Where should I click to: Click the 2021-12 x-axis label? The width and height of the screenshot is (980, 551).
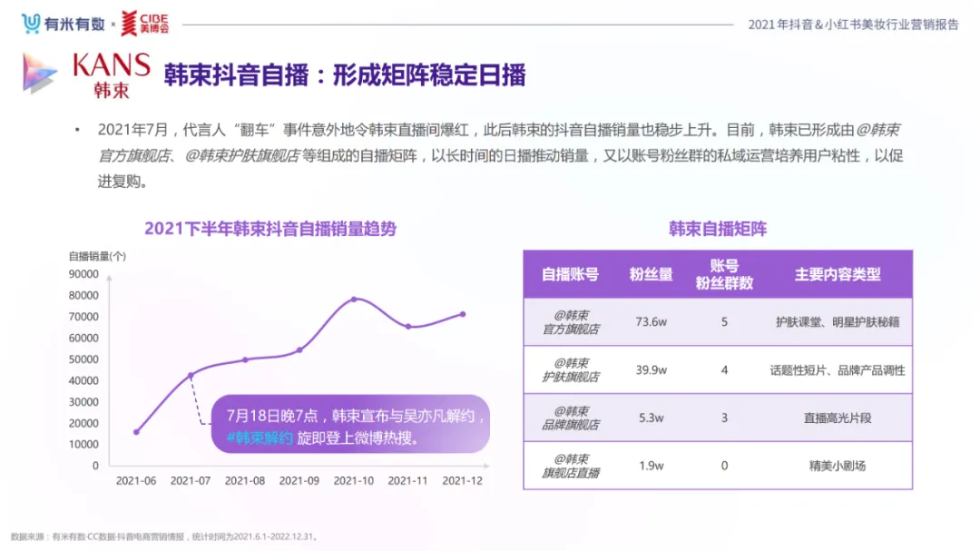pyautogui.click(x=463, y=481)
